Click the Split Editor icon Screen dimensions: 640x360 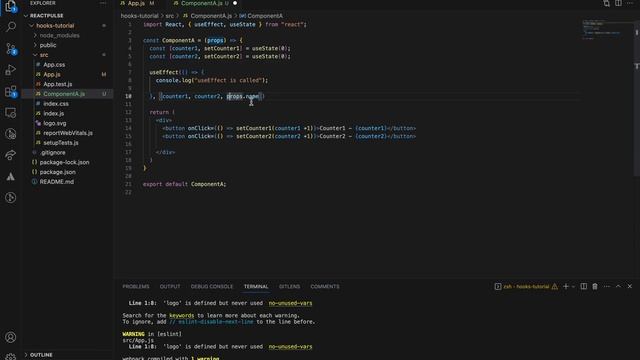(x=618, y=3)
